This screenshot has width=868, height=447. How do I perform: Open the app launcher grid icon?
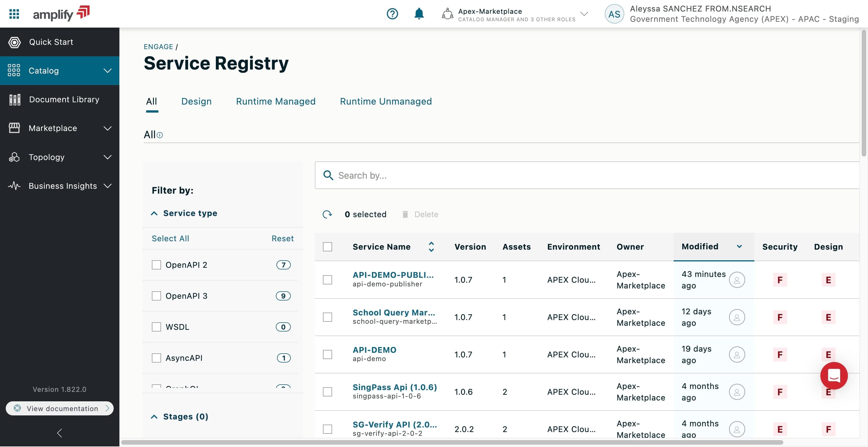(14, 14)
